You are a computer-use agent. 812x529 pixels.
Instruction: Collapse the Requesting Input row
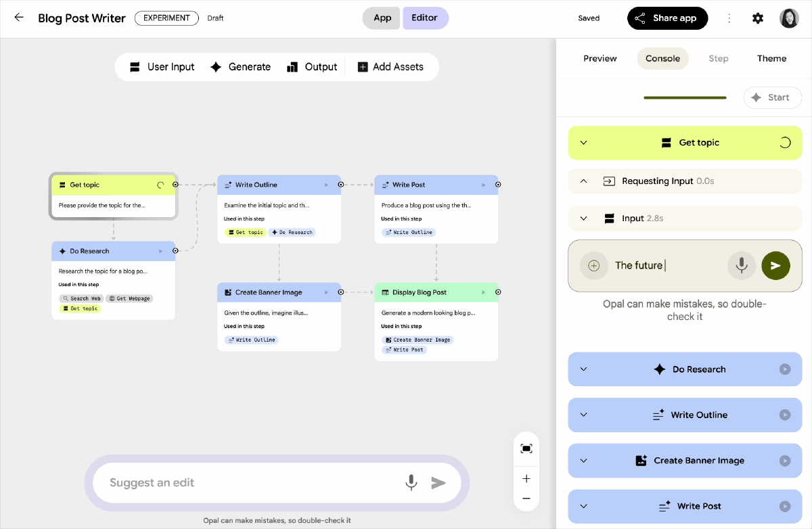584,181
